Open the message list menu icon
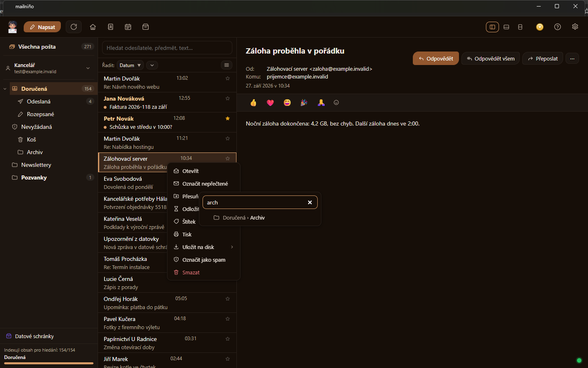This screenshot has height=368, width=588. coord(227,65)
